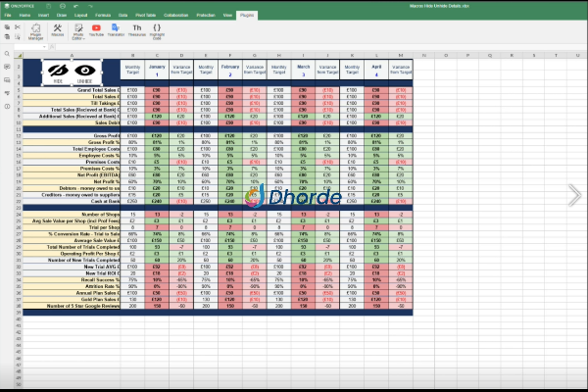Open the Thesaurus plugin
This screenshot has width=588, height=392.
[x=139, y=31]
